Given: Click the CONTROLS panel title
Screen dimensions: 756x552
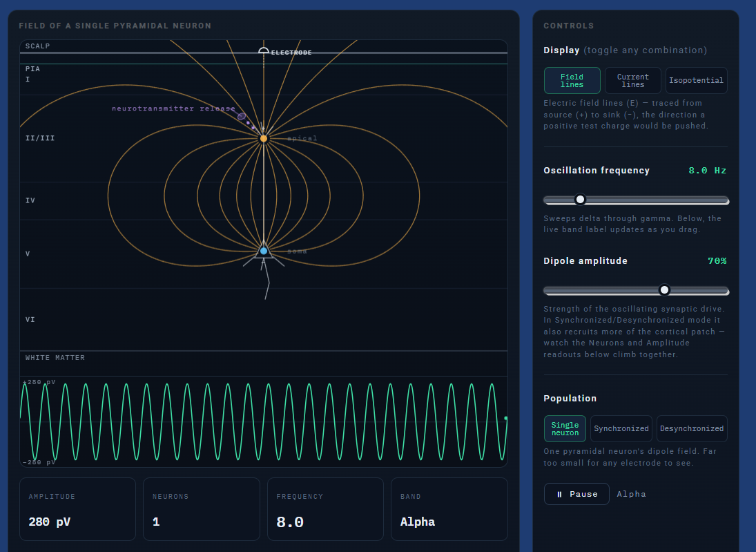Looking at the screenshot, I should click(x=568, y=26).
